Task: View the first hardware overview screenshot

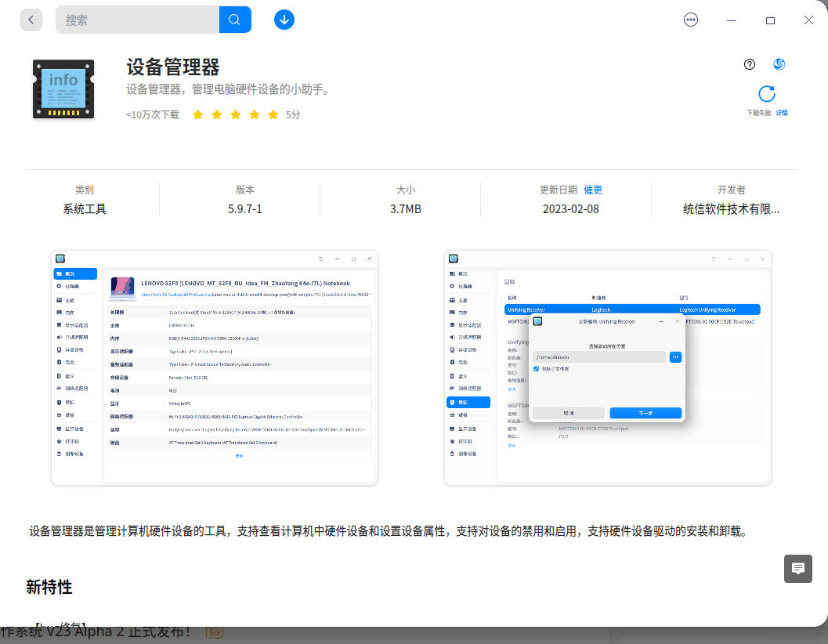Action: (x=215, y=368)
